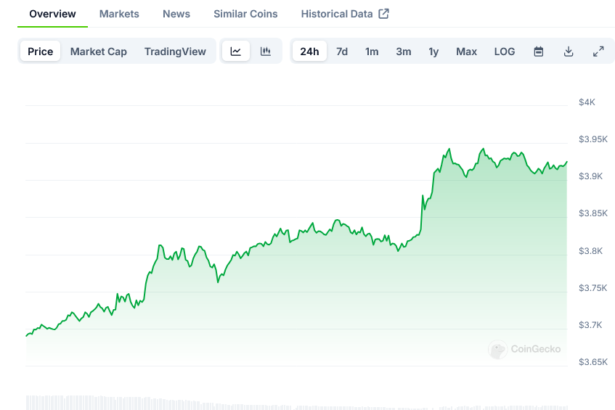Open the Overview tab
615x410 pixels.
pyautogui.click(x=52, y=14)
